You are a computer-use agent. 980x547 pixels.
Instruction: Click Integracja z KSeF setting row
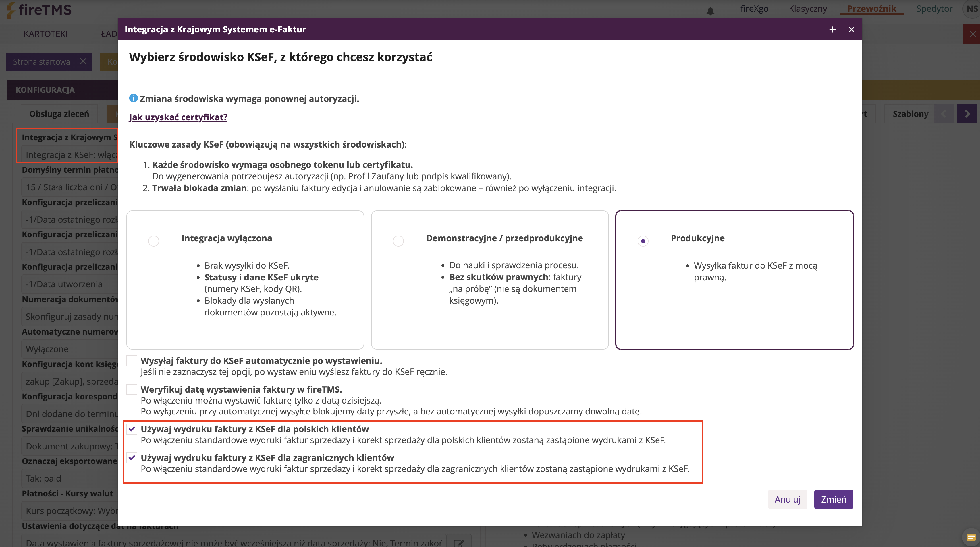[70, 154]
